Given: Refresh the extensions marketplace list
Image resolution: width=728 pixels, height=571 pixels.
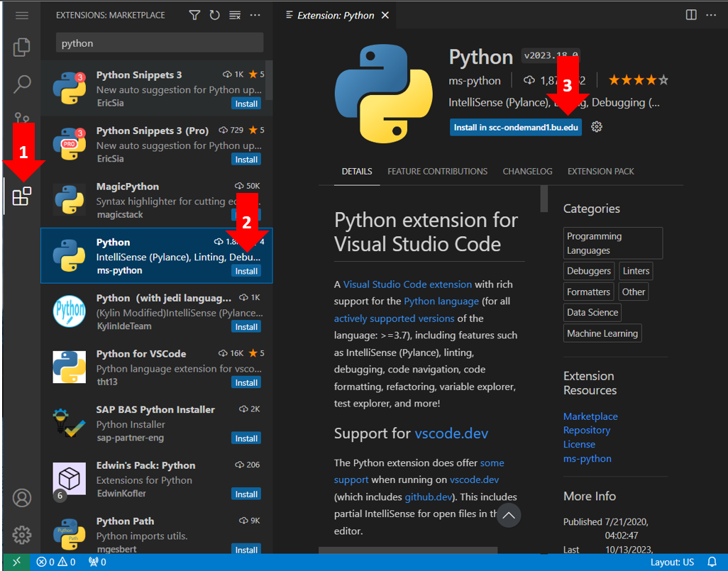Looking at the screenshot, I should (214, 14).
